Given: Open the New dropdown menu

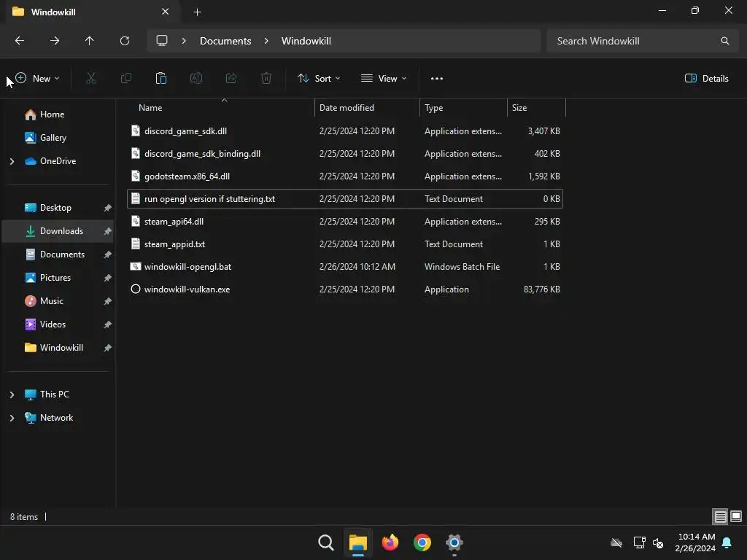Looking at the screenshot, I should pos(37,79).
